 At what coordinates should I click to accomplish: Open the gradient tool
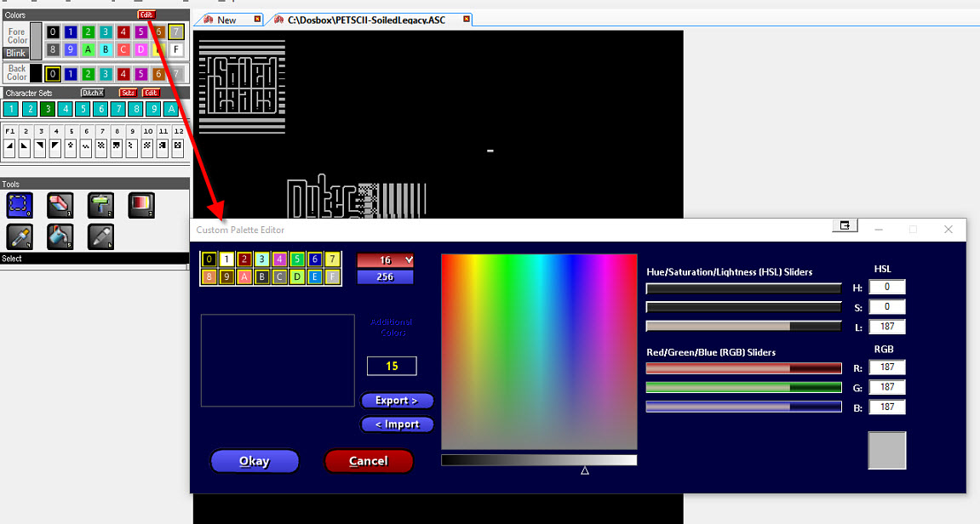pyautogui.click(x=141, y=204)
